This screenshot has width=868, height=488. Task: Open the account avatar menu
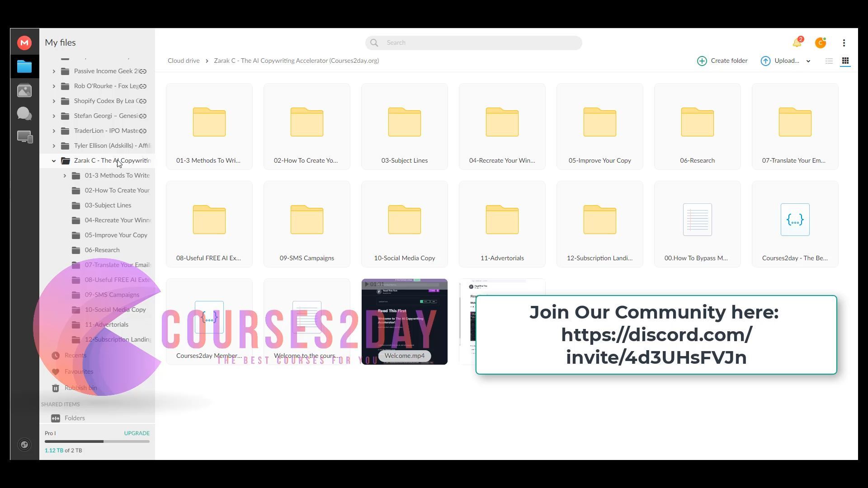821,43
